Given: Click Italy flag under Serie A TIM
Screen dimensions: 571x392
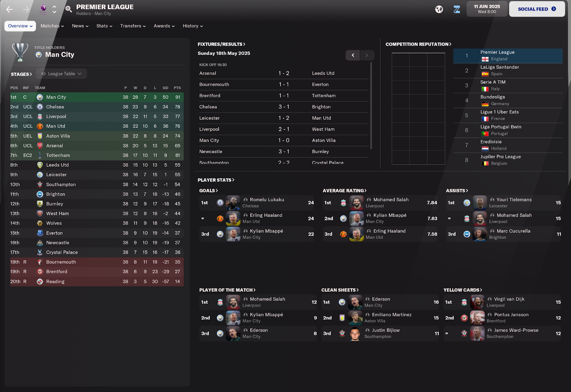Looking at the screenshot, I should point(485,89).
